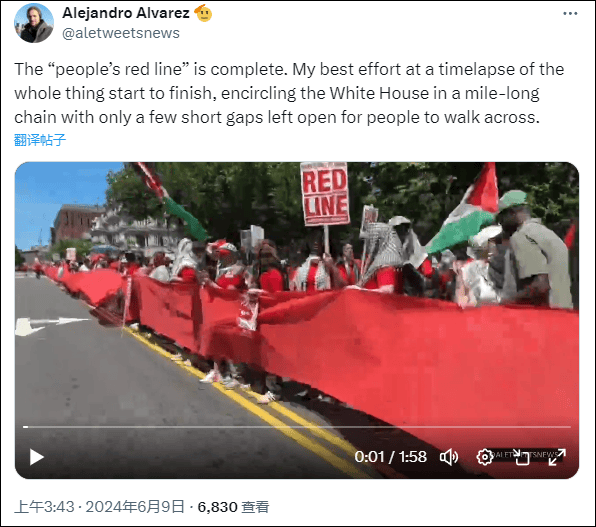Click the emoji badge beside the name

[203, 13]
